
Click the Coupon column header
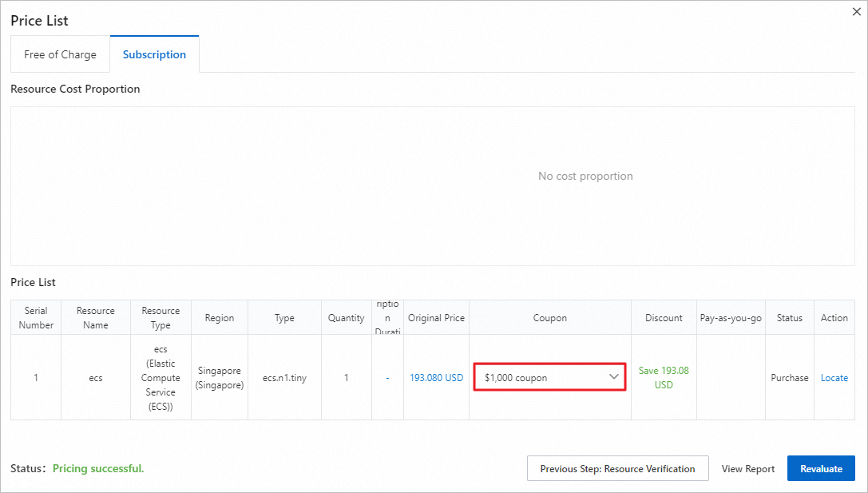coord(549,318)
